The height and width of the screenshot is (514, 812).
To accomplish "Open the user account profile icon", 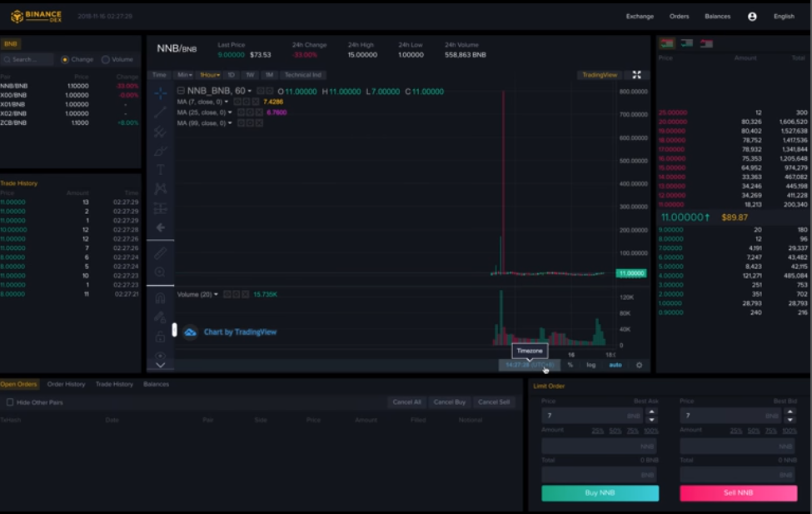I will point(752,17).
